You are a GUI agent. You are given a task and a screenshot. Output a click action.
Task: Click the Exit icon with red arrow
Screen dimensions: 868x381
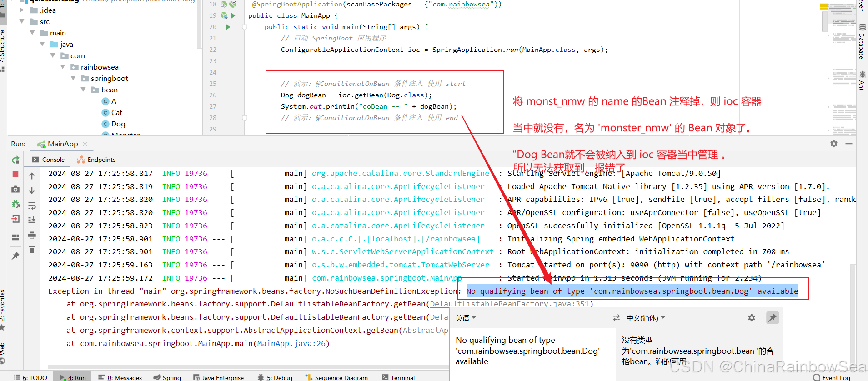[x=15, y=219]
